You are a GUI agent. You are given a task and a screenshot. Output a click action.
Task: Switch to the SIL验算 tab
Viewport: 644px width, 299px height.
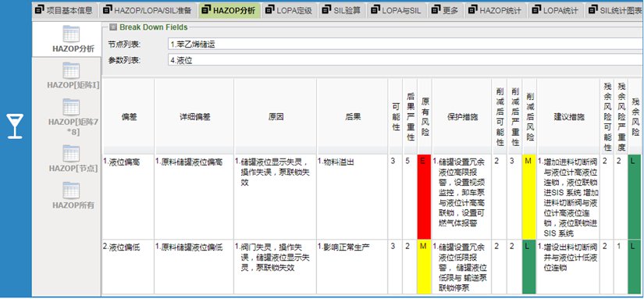click(341, 10)
